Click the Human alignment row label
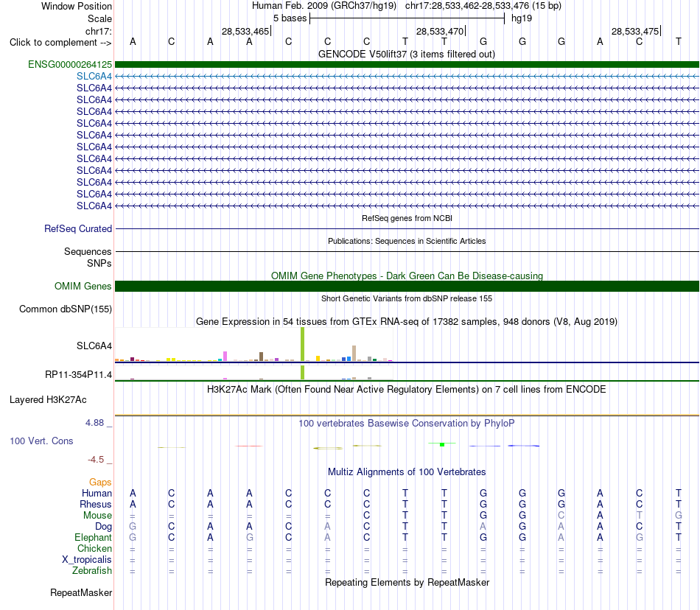Viewport: 700px width, 610px height. [x=97, y=493]
